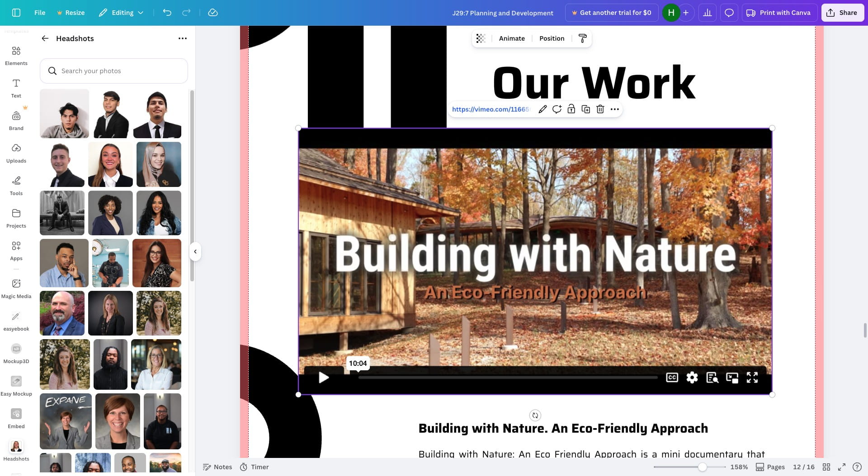Open the File menu

click(x=40, y=13)
